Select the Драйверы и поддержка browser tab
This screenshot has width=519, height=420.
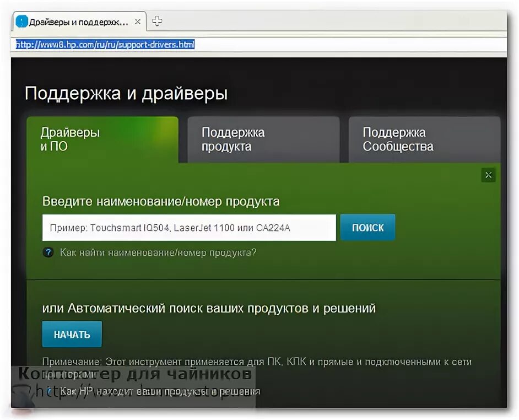(x=79, y=22)
